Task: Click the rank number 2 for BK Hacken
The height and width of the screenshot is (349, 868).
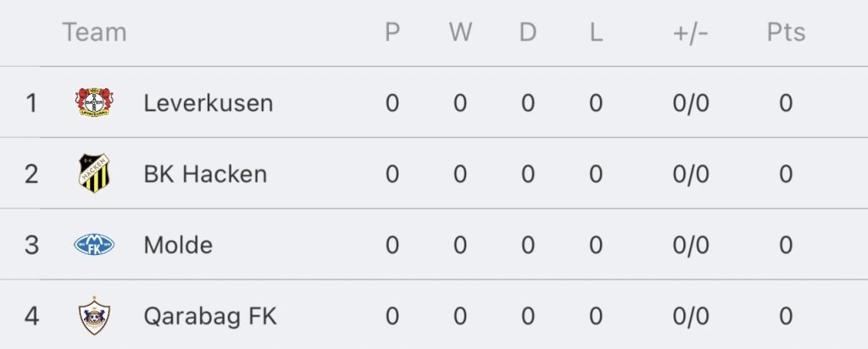Action: click(x=31, y=174)
